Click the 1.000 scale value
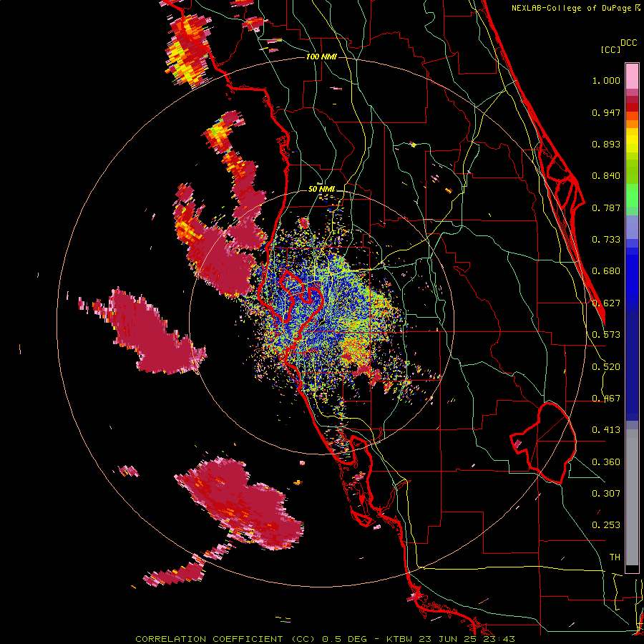644x644 pixels. pyautogui.click(x=606, y=80)
